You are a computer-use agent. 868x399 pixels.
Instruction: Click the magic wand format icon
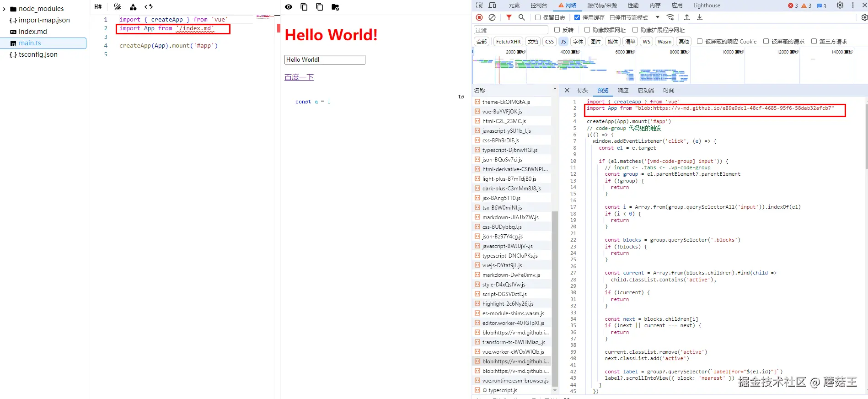click(x=118, y=7)
